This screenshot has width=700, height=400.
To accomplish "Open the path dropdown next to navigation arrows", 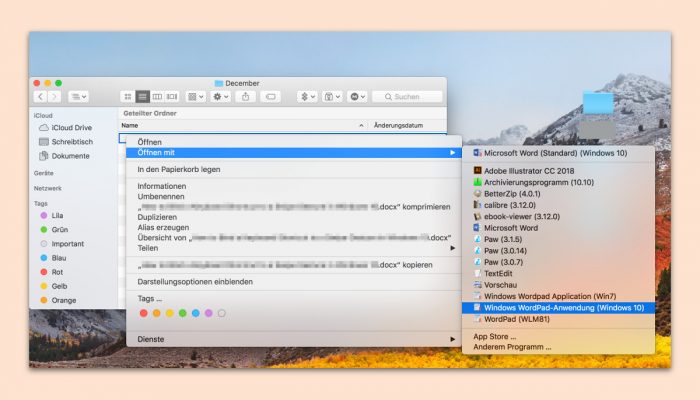I will (x=79, y=96).
